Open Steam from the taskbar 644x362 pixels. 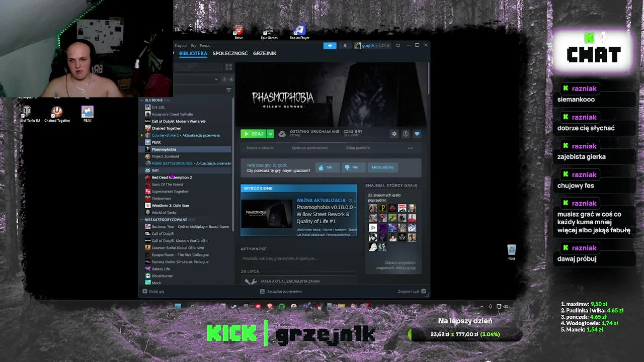[234, 306]
